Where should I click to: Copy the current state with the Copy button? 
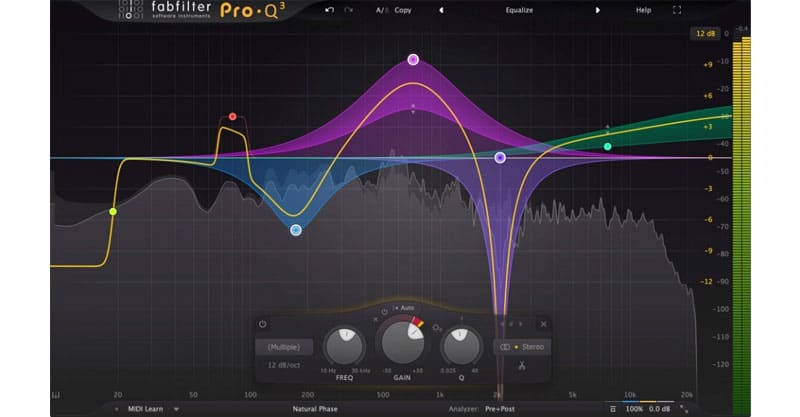pyautogui.click(x=403, y=10)
